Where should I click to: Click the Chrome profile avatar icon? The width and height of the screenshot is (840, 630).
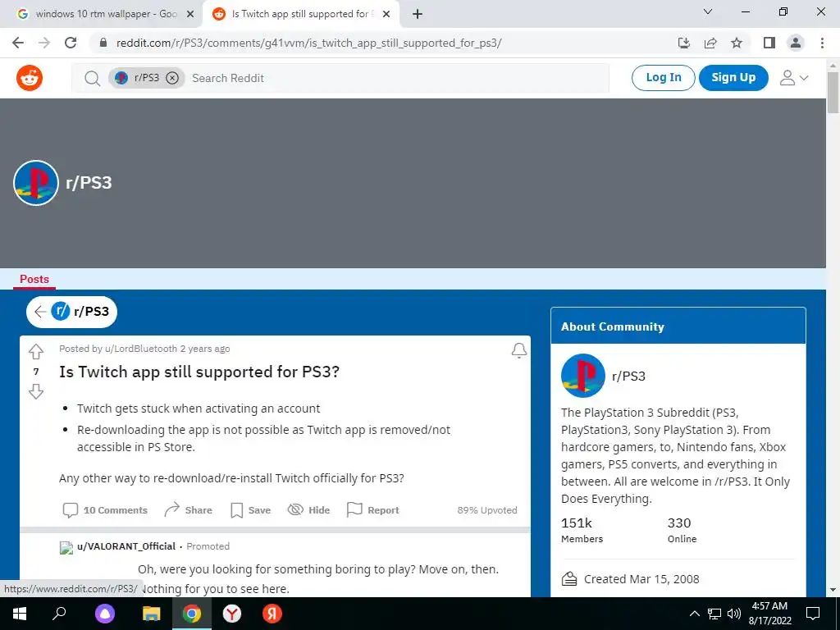(x=796, y=43)
